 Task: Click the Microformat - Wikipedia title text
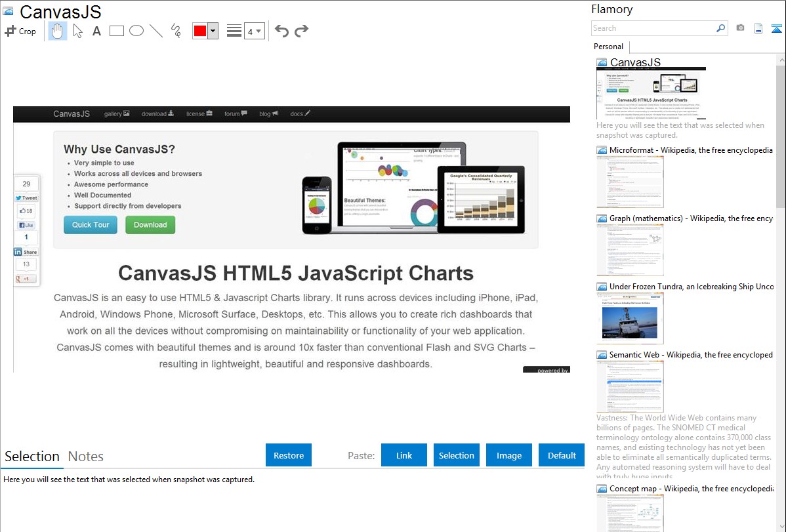pos(691,150)
